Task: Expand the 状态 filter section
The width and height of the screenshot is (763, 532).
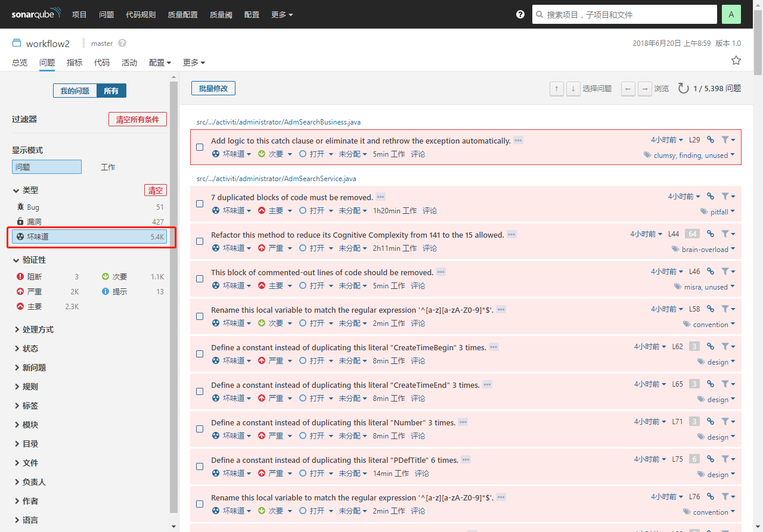Action: point(26,349)
